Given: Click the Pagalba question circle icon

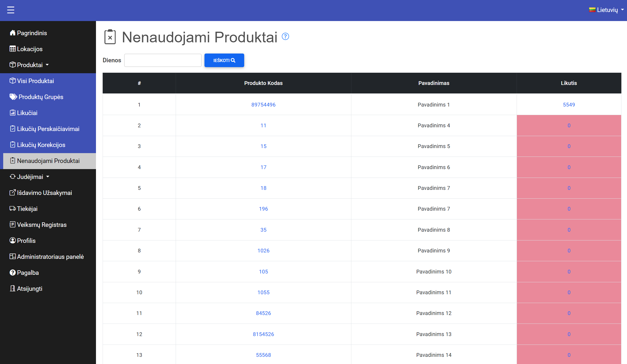Looking at the screenshot, I should point(13,272).
